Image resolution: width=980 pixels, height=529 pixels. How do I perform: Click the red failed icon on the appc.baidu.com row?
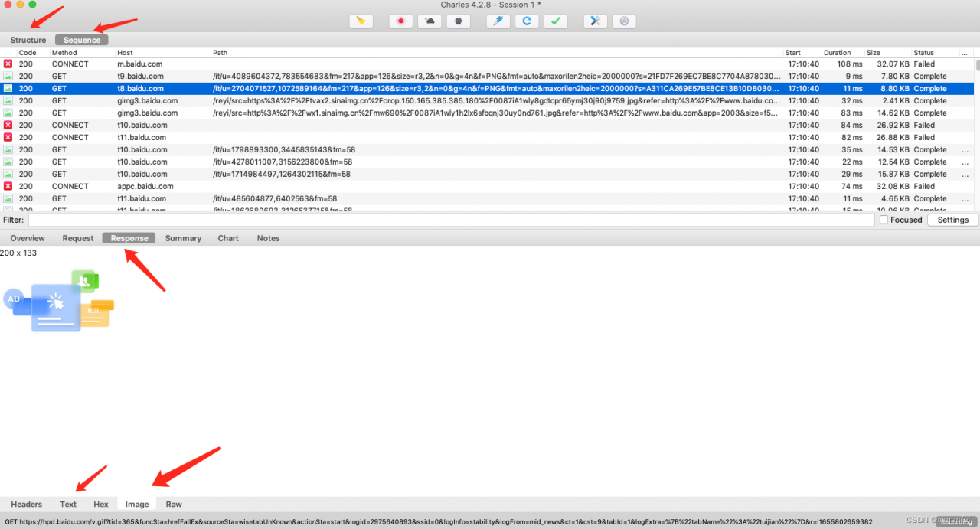pyautogui.click(x=8, y=187)
